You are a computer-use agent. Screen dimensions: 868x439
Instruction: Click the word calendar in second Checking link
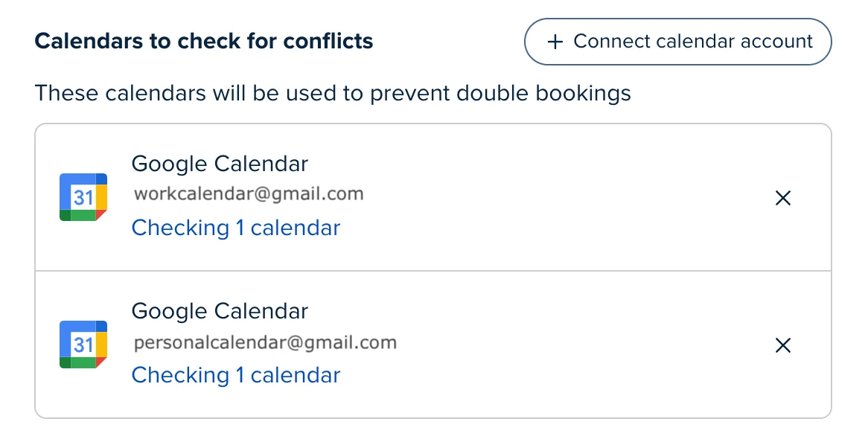(x=295, y=375)
